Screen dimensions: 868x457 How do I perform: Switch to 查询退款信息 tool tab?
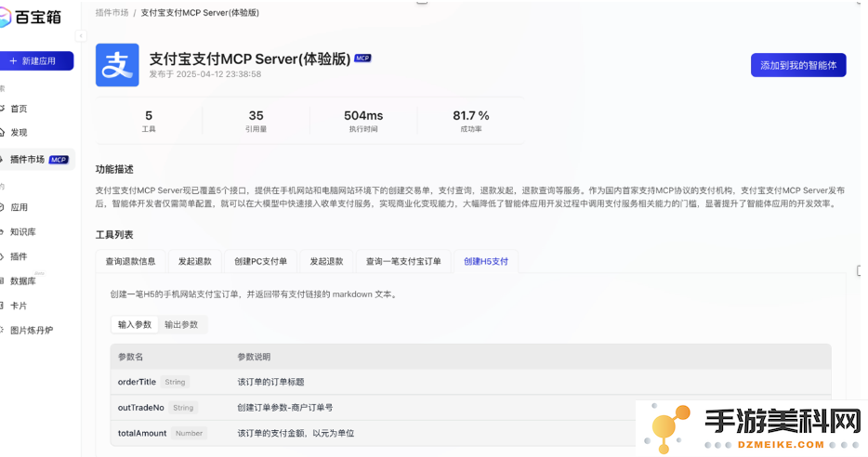131,261
